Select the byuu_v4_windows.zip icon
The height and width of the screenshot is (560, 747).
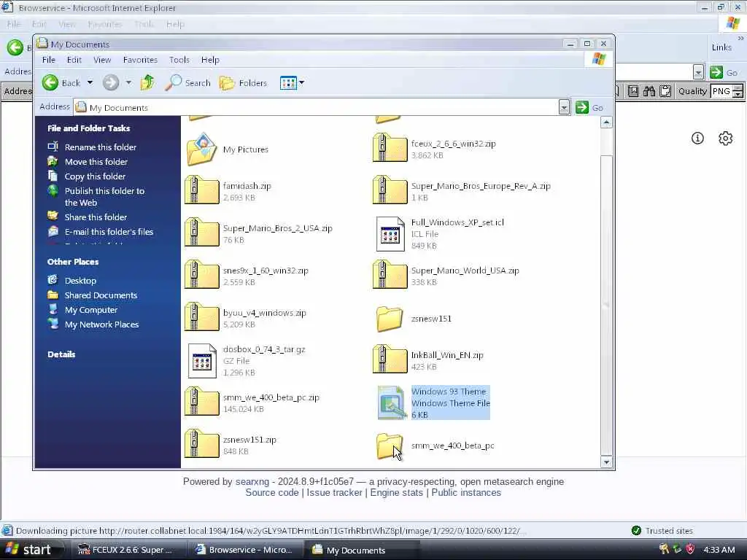[x=202, y=316]
